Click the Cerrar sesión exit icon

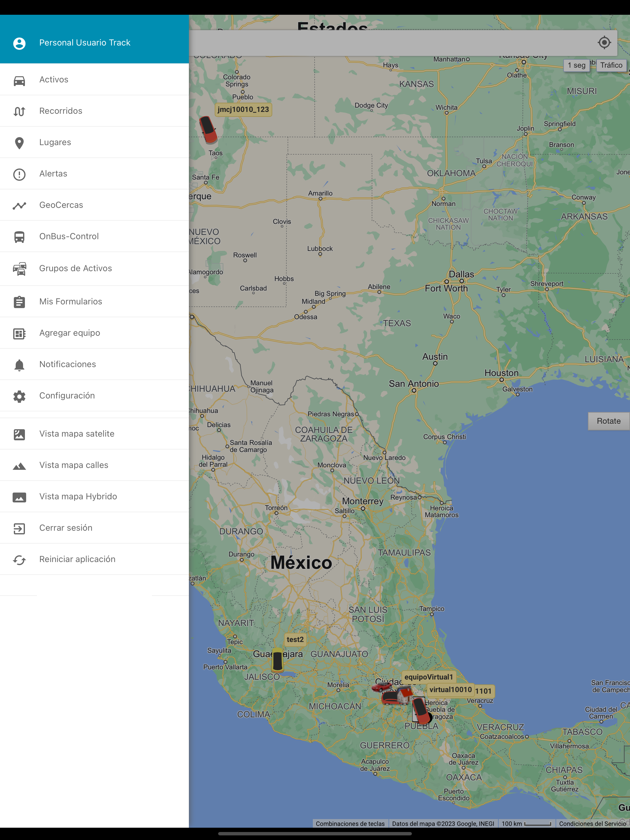[x=19, y=528]
